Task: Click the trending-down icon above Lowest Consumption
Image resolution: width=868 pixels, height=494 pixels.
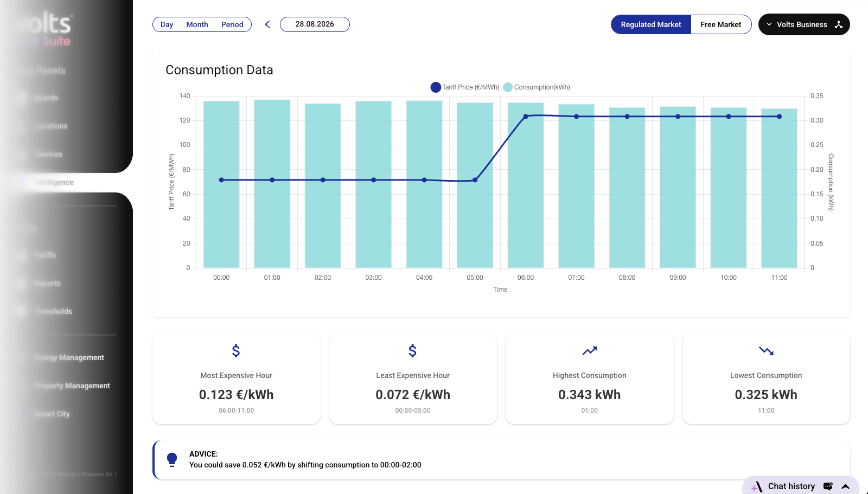Action: pyautogui.click(x=766, y=351)
